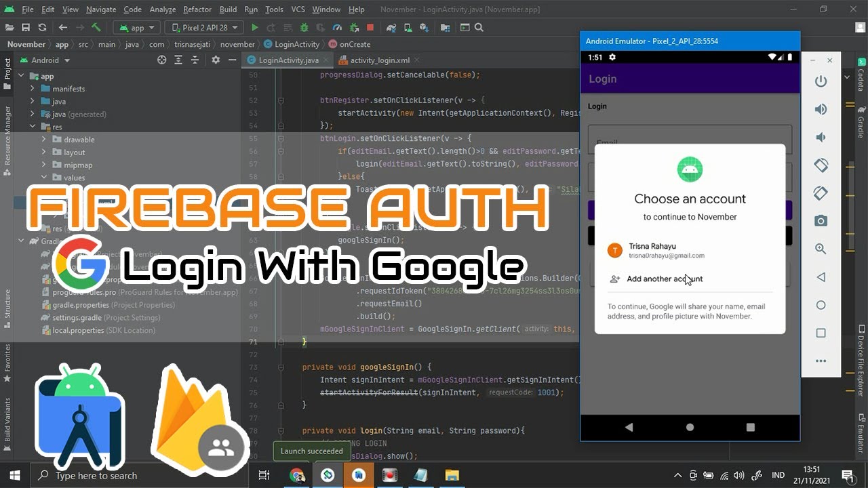Open the profiler gauge icon
Image resolution: width=868 pixels, height=488 pixels.
tap(337, 28)
